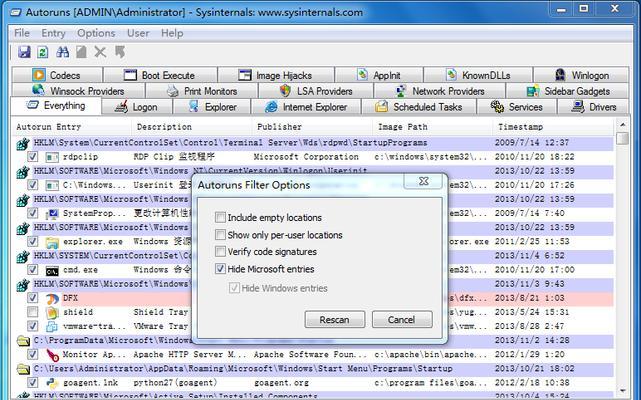Image resolution: width=641 pixels, height=400 pixels.
Task: Switch to the Scheduled Tasks tab
Action: click(419, 107)
